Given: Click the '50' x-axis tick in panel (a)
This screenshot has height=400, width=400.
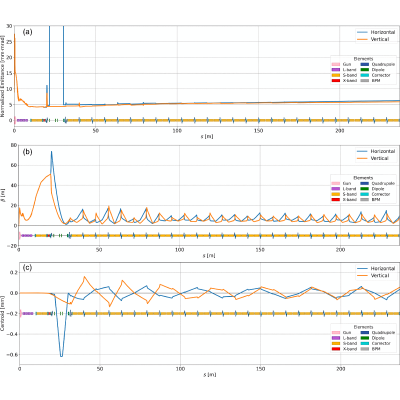Looking at the screenshot, I should (96, 131).
